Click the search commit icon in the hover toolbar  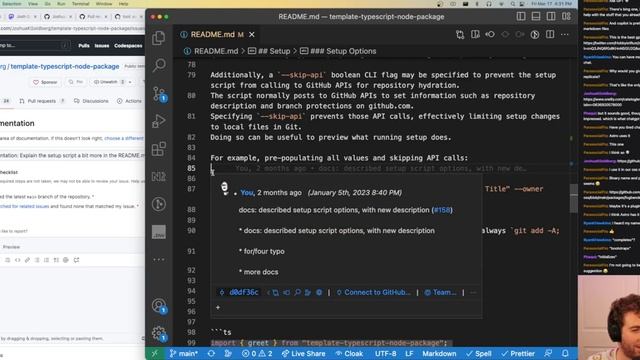tap(298, 292)
